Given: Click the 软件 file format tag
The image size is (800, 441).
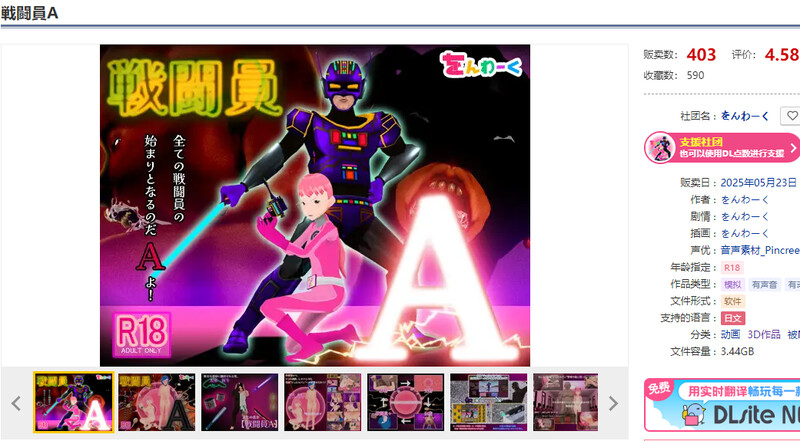Looking at the screenshot, I should [732, 301].
